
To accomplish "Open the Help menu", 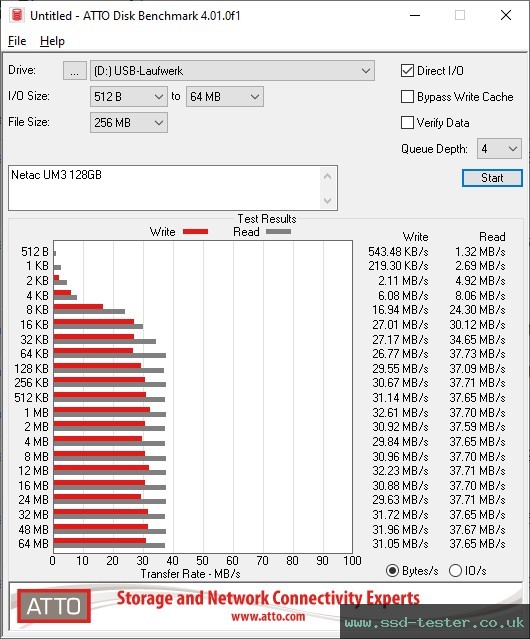I will pyautogui.click(x=52, y=41).
